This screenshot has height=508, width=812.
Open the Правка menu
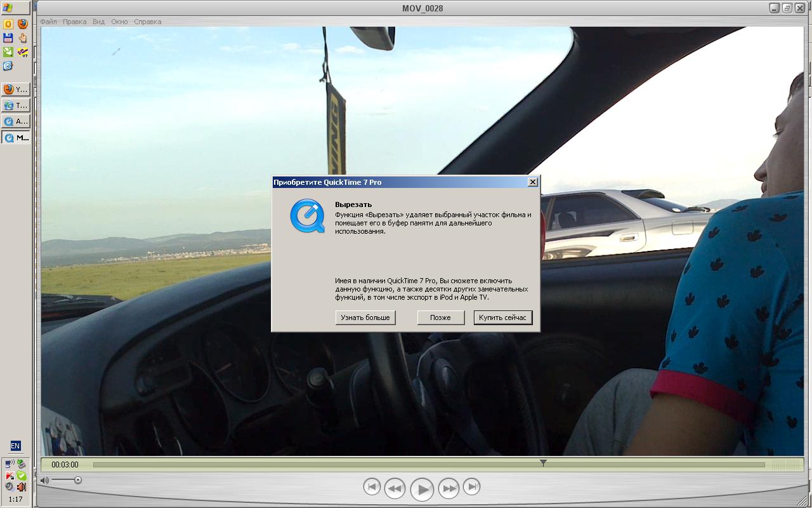tap(74, 22)
